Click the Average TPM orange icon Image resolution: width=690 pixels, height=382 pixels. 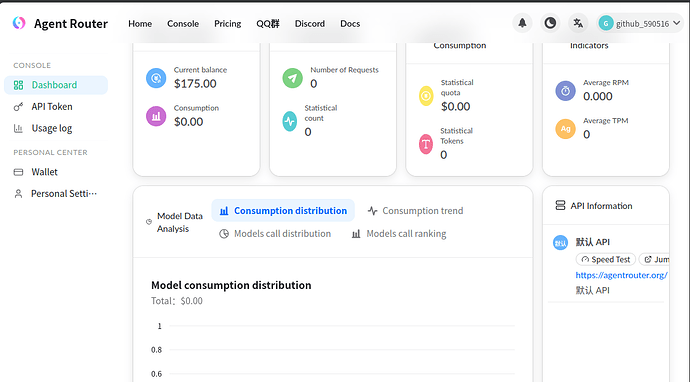(x=565, y=129)
